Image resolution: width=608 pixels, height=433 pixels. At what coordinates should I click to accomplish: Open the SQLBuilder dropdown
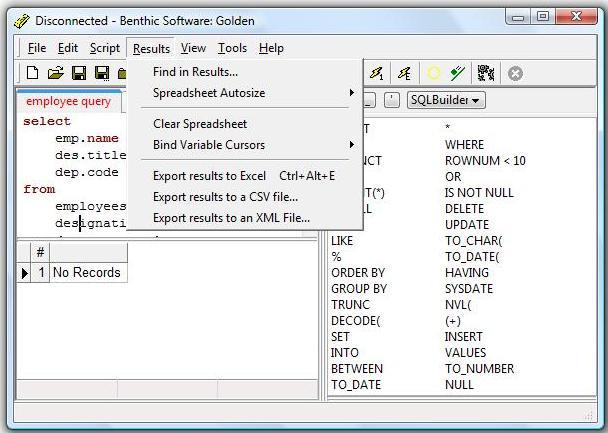(445, 100)
